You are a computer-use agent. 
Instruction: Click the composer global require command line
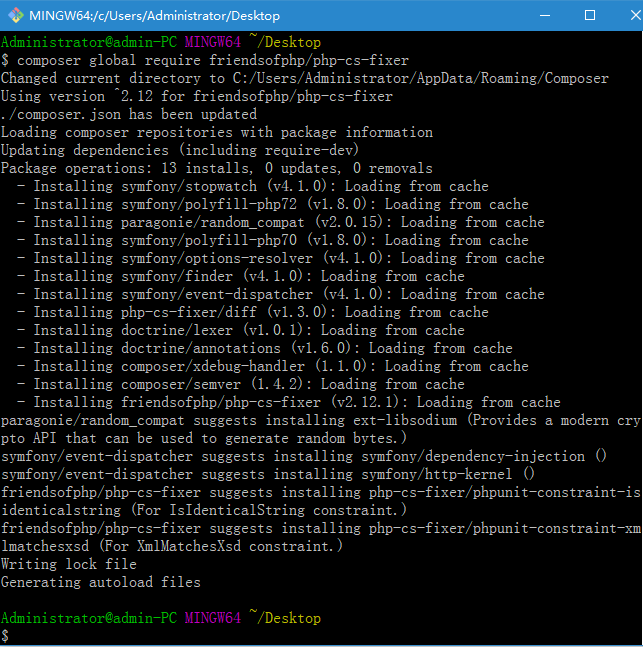pos(205,60)
